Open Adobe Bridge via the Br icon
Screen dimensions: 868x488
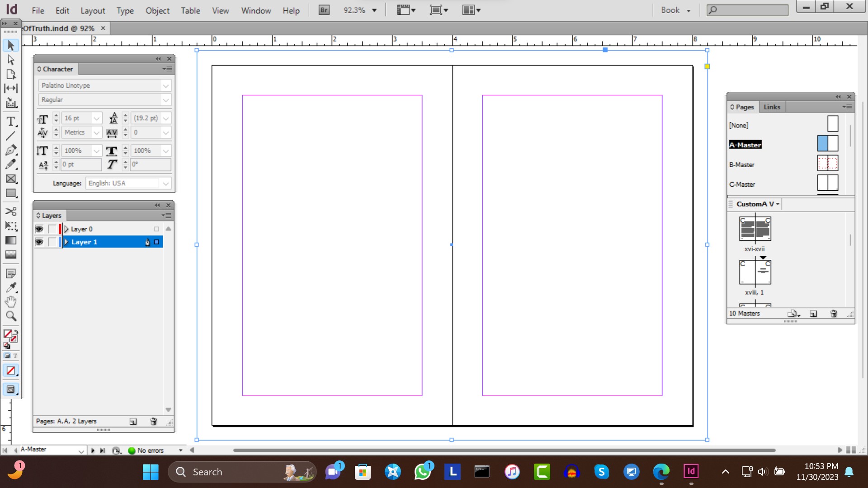324,10
